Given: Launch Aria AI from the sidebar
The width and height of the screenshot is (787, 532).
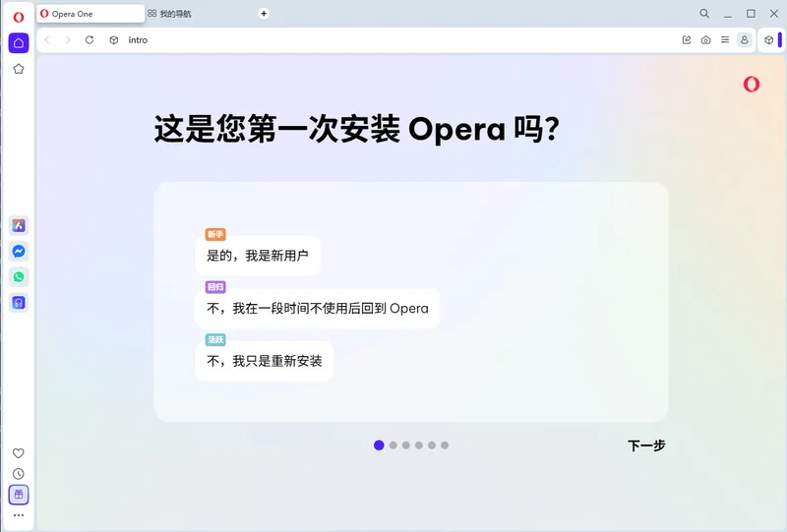Looking at the screenshot, I should 19,225.
